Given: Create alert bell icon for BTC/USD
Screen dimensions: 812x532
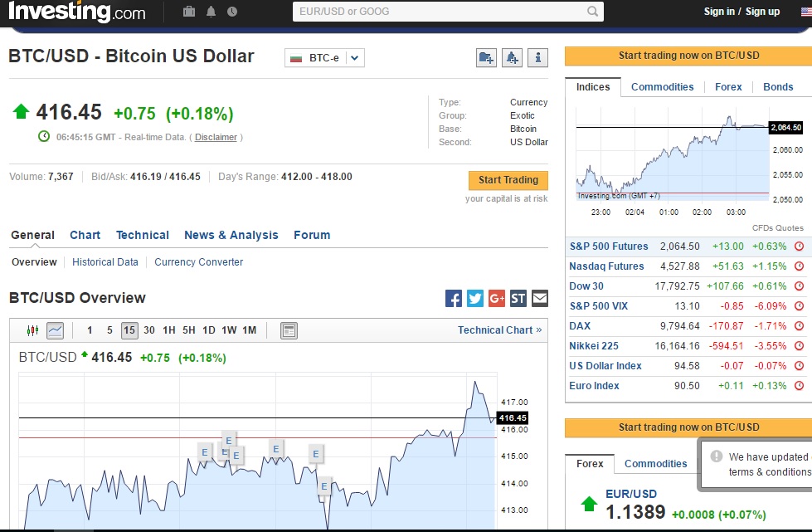Looking at the screenshot, I should pyautogui.click(x=512, y=57).
